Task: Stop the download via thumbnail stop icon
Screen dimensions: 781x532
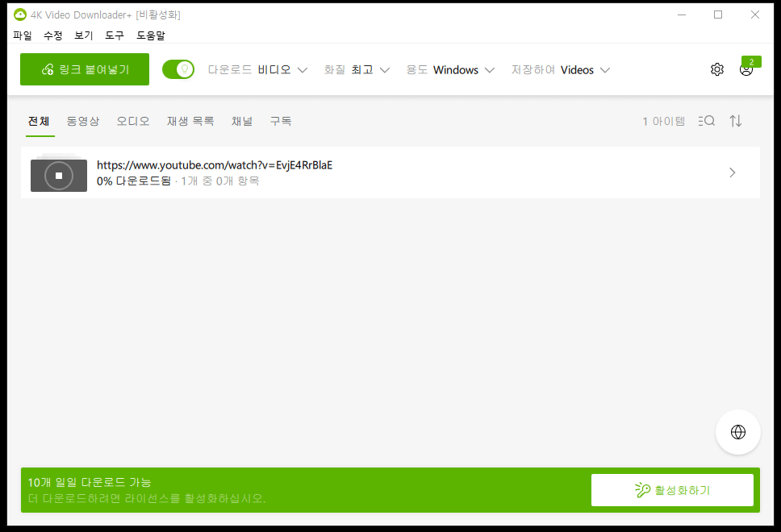Action: coord(59,176)
